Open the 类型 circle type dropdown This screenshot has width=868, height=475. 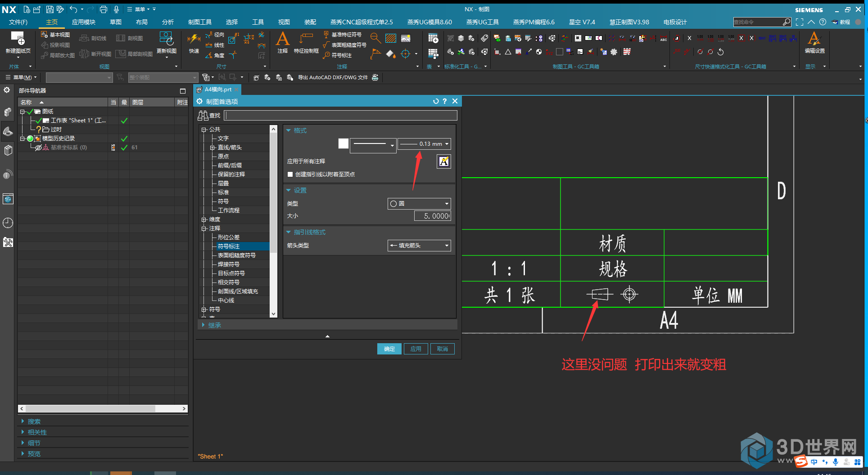pos(419,204)
